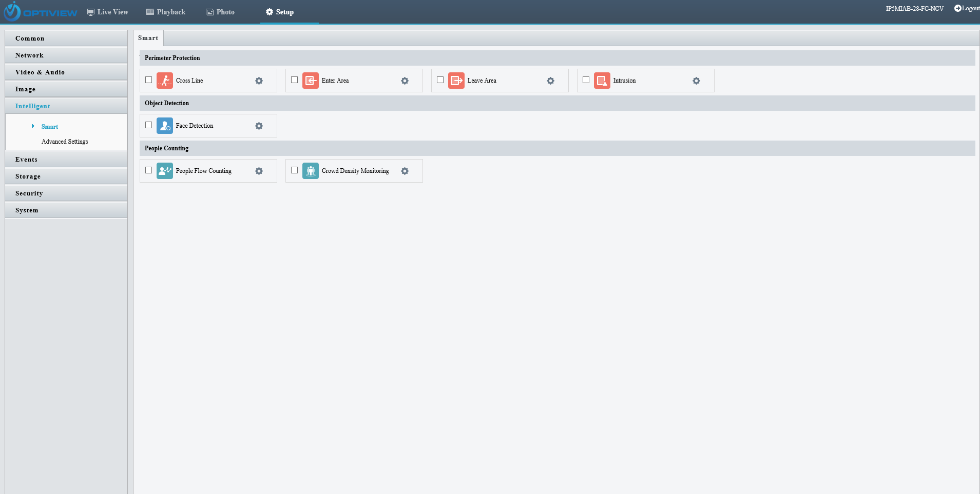This screenshot has height=494, width=980.
Task: Open Intrusion configuration gear icon
Action: point(696,81)
